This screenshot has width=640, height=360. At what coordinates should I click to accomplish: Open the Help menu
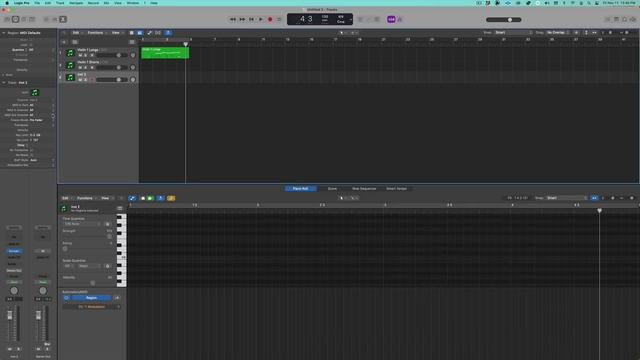tap(154, 3)
